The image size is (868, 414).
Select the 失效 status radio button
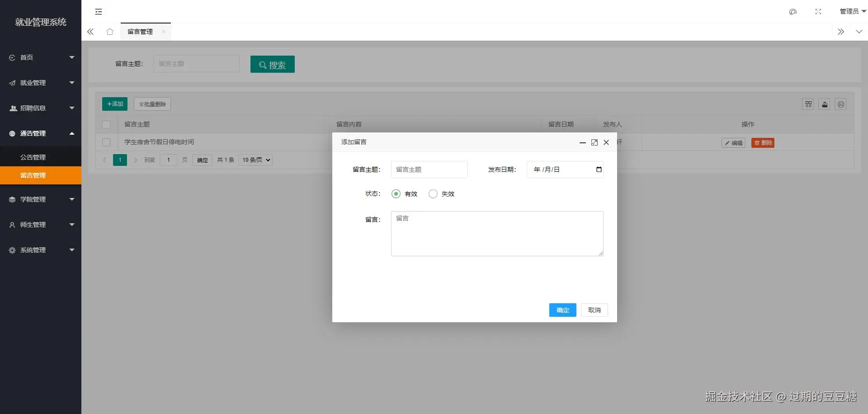tap(434, 193)
